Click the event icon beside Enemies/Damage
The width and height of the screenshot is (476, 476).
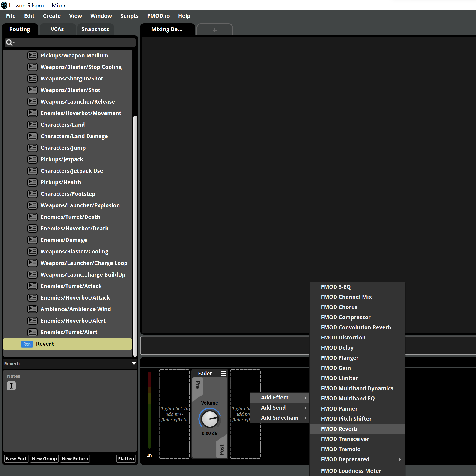point(32,240)
